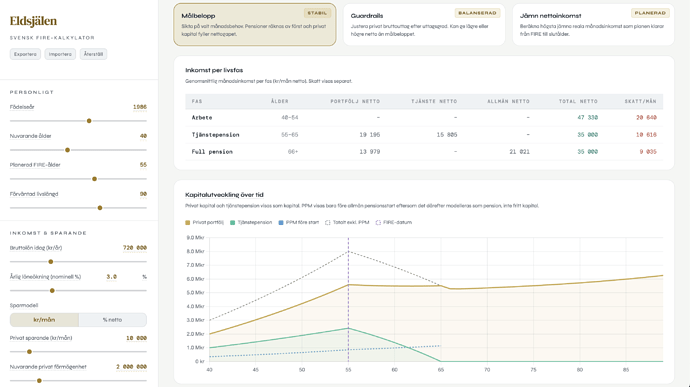Click the Importera button
The width and height of the screenshot is (690, 387).
[60, 54]
